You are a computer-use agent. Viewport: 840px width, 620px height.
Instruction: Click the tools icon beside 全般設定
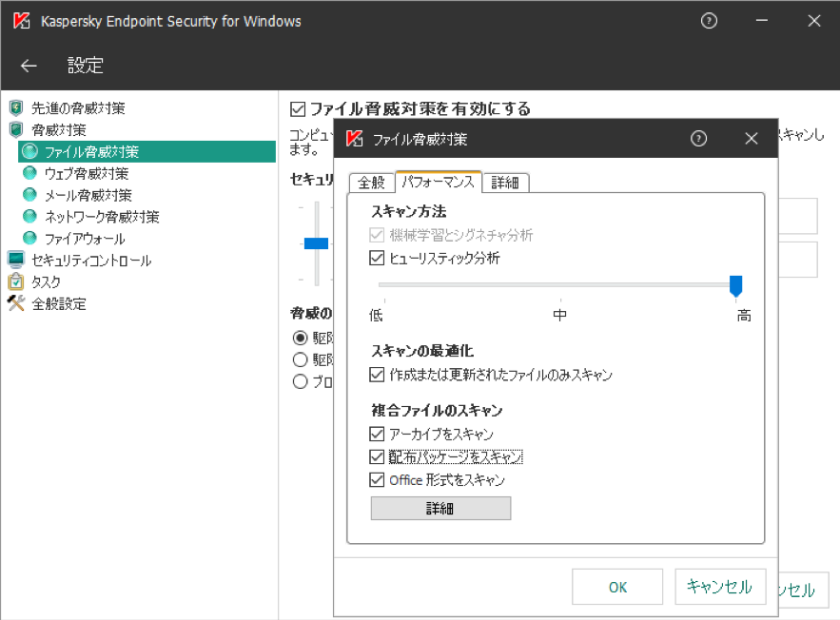point(16,303)
